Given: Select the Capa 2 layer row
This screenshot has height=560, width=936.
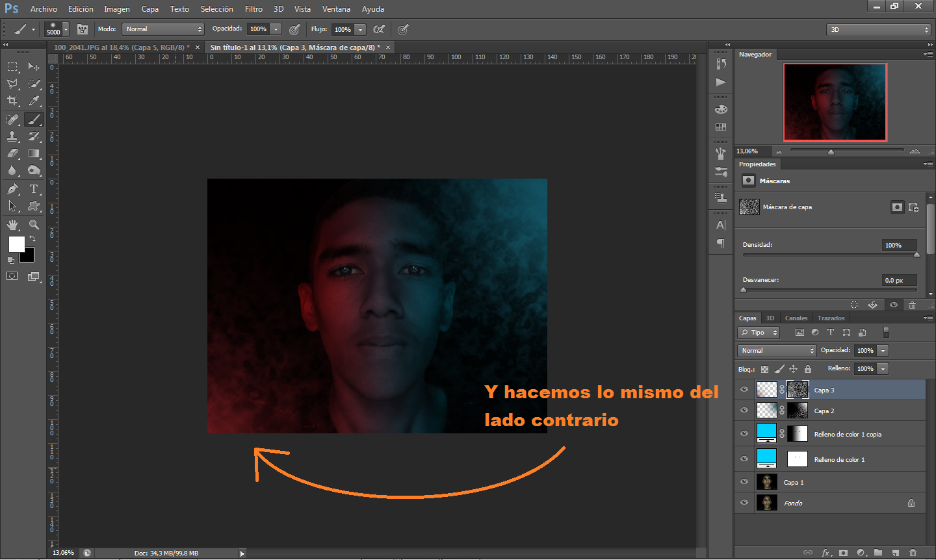Looking at the screenshot, I should pyautogui.click(x=830, y=411).
